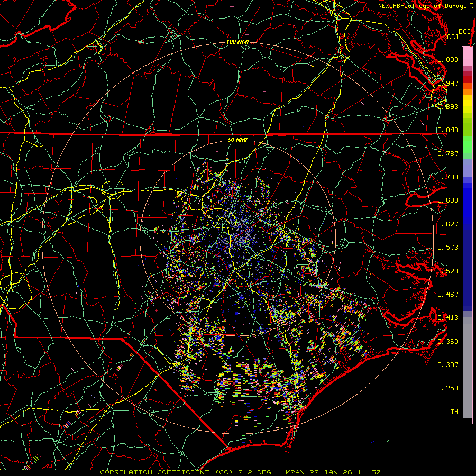Click the 0.467 scale value

click(448, 295)
